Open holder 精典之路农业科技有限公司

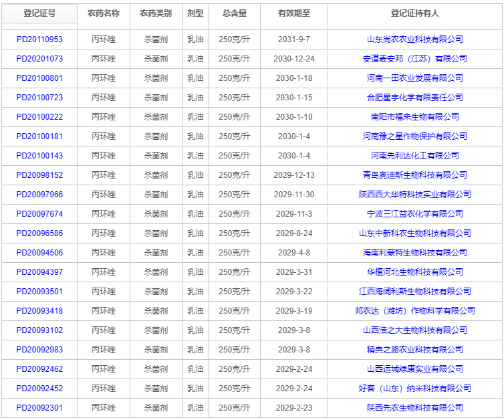(x=415, y=350)
